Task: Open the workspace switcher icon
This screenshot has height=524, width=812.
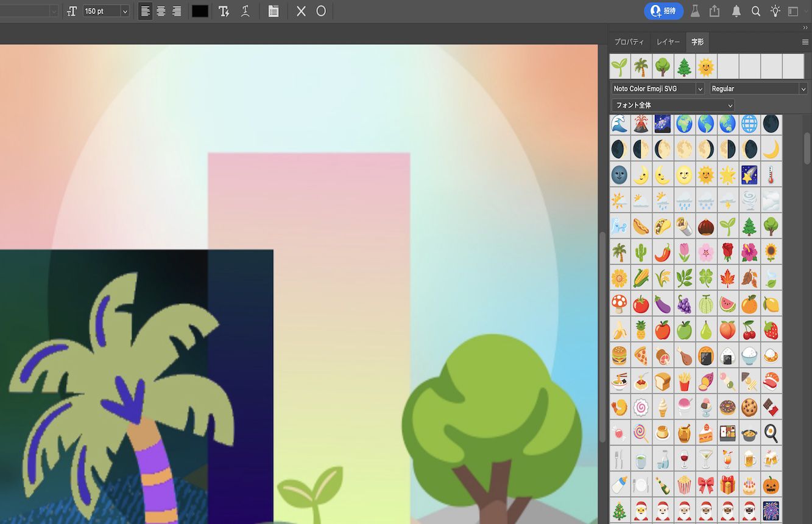Action: point(793,11)
